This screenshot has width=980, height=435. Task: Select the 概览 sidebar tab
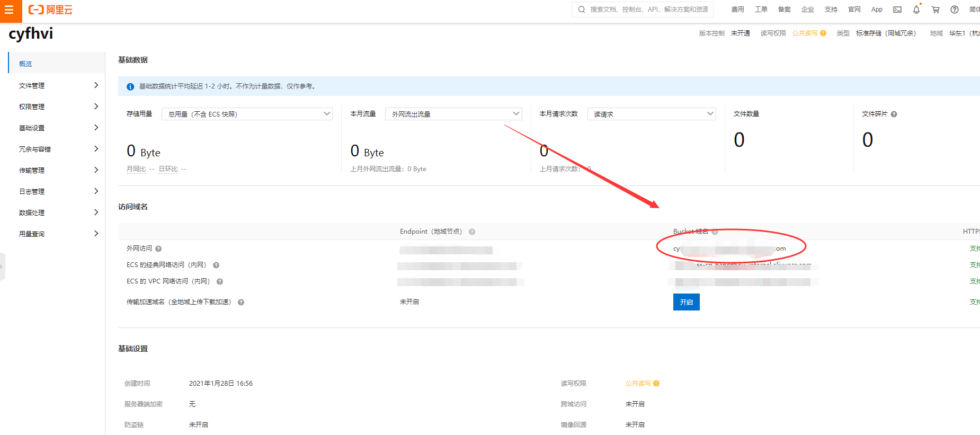25,64
